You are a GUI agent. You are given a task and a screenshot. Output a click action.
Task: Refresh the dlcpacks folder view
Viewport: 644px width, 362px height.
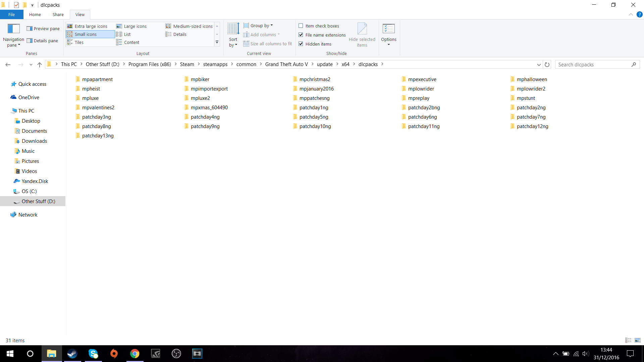point(547,64)
